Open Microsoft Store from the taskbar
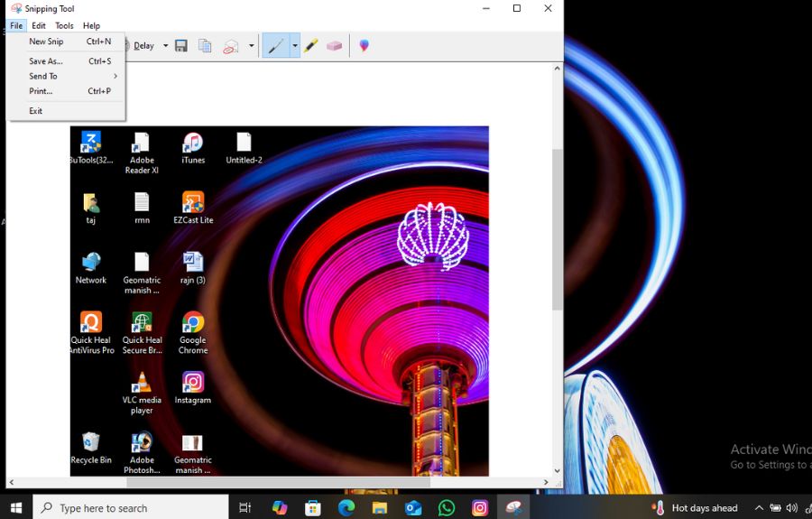The width and height of the screenshot is (812, 519). click(313, 507)
